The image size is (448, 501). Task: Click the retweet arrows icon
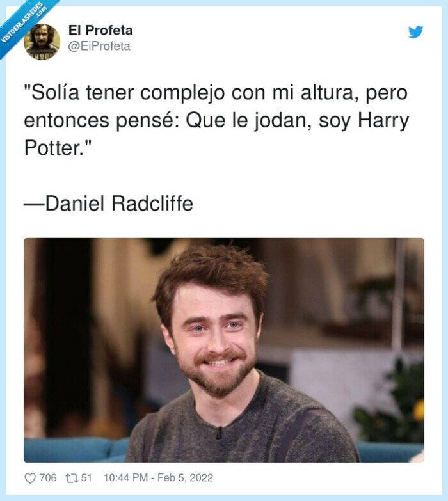[x=71, y=479]
